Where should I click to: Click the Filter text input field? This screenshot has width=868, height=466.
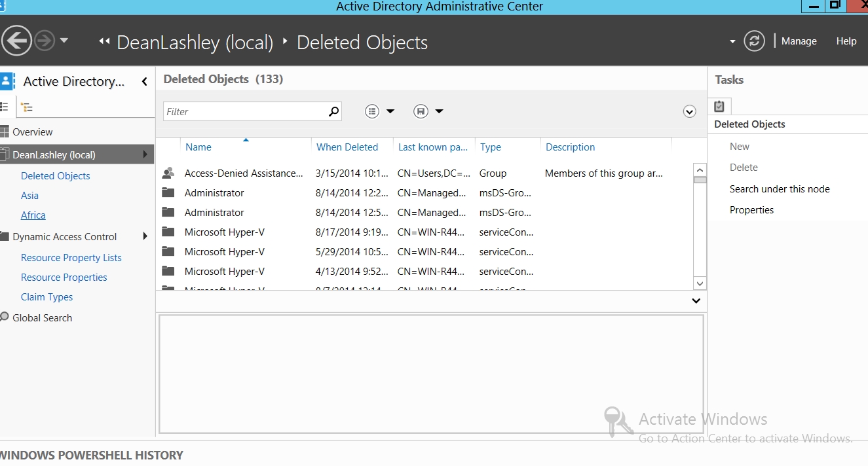pos(244,111)
